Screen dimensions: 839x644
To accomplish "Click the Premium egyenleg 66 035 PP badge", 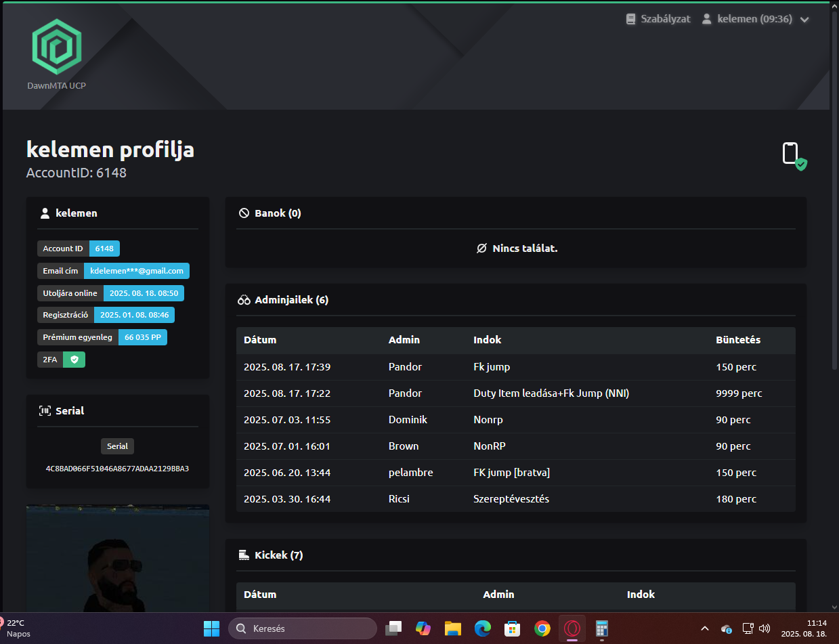I will tap(142, 337).
